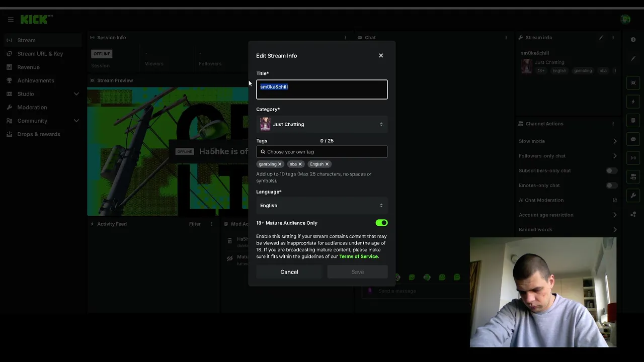Screen dimensions: 644x362
Task: Click the info icon in right toolbar
Action: [633, 40]
